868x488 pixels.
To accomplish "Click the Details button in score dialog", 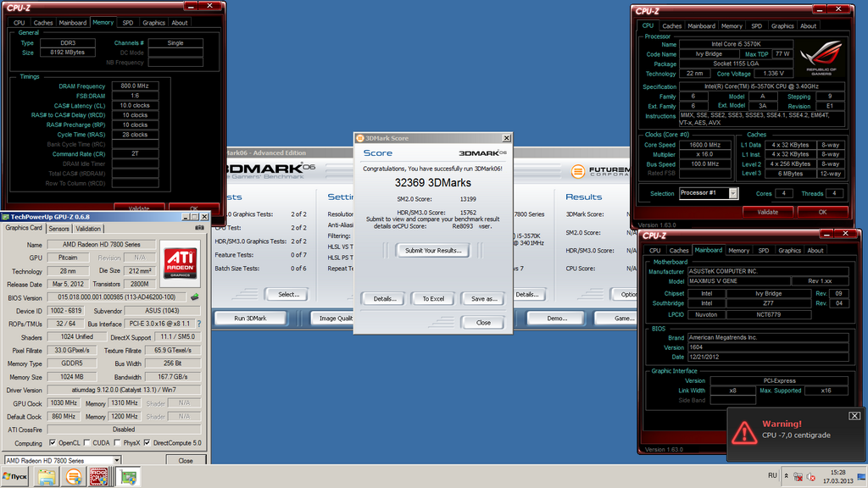I will coord(385,299).
